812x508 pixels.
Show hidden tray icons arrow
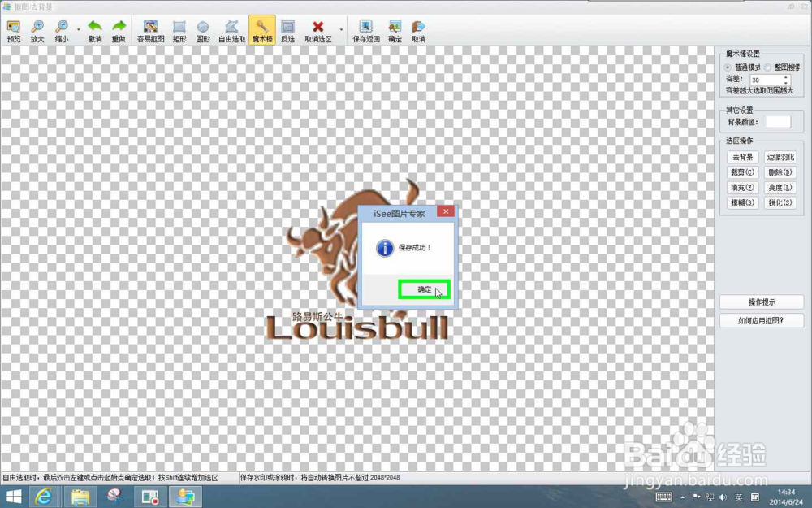683,497
